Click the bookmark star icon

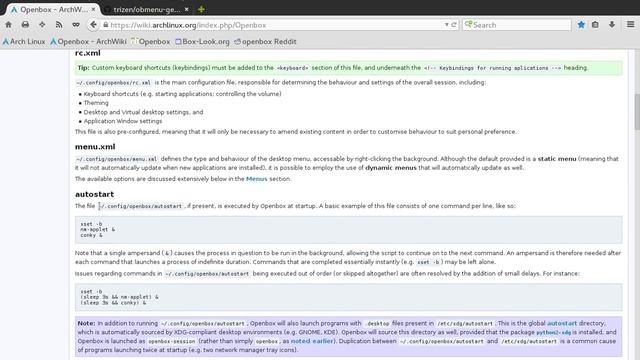(581, 25)
